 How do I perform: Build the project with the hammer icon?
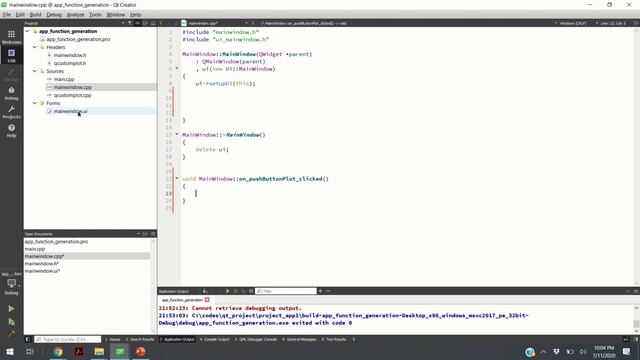(11, 333)
